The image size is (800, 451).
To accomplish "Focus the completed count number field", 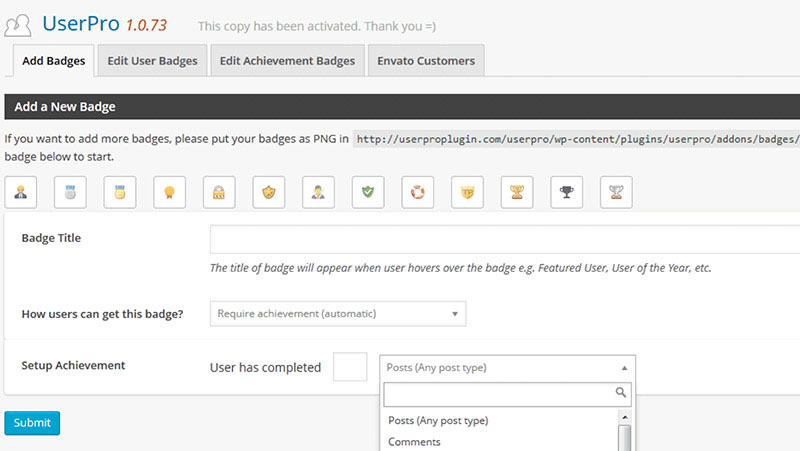I will tap(350, 367).
